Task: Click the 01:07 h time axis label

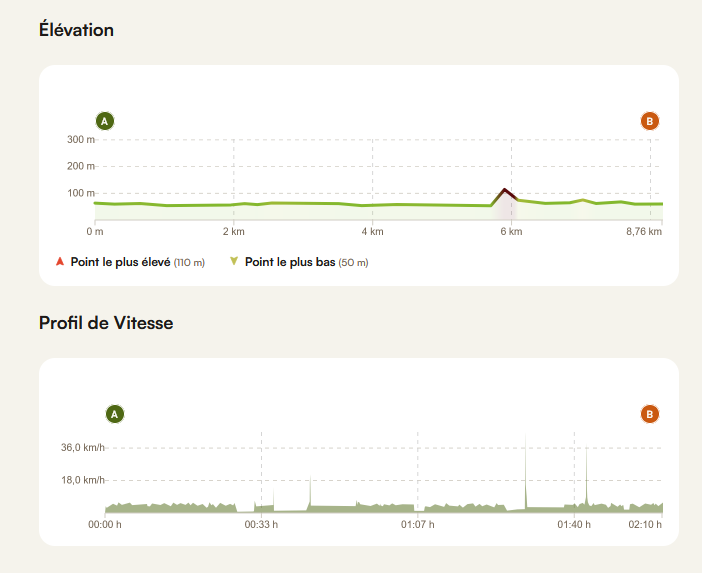Action: click(417, 523)
